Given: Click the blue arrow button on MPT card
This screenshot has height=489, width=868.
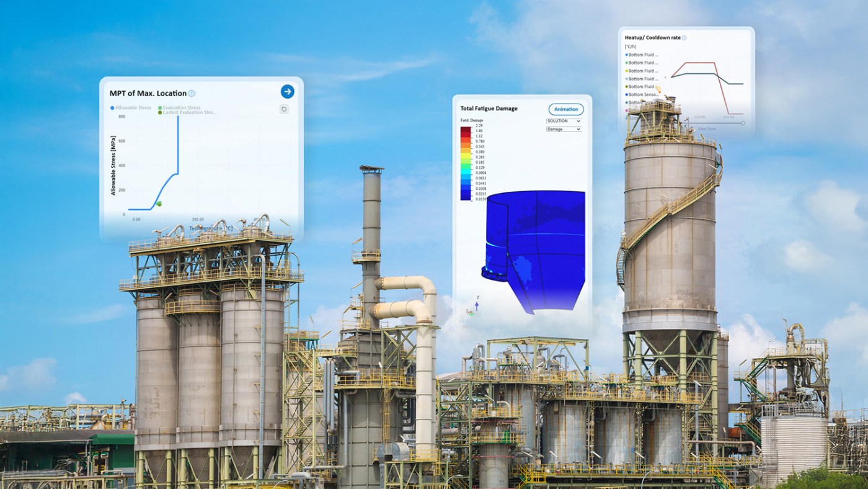Looking at the screenshot, I should point(287,92).
